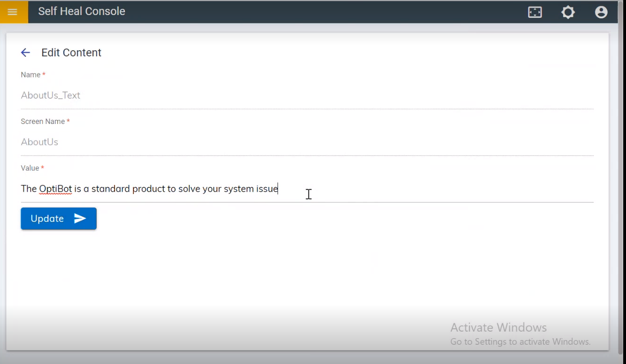Click the Value field label
Screen dimensions: 626x364
point(30,168)
